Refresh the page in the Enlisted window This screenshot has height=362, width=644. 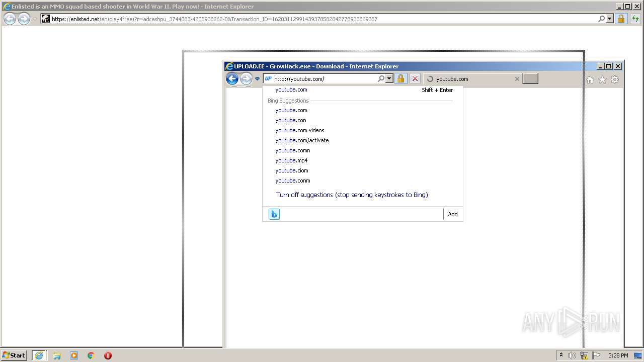(635, 19)
